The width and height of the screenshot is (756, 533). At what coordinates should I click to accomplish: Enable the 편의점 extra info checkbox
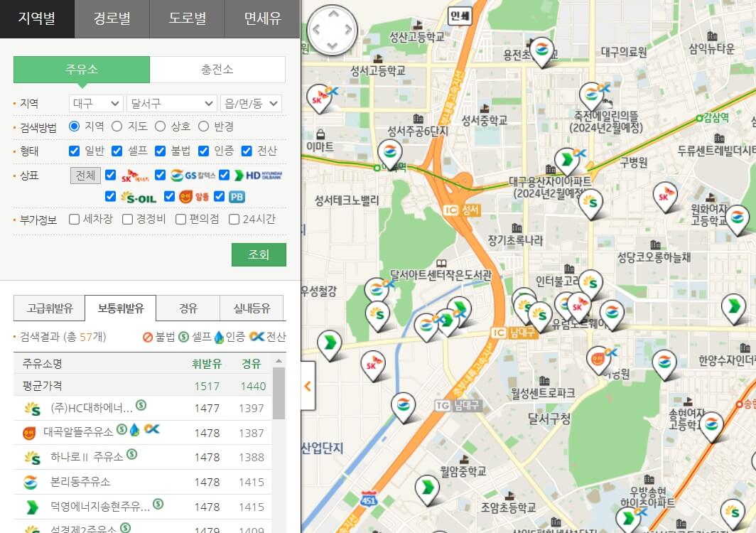pos(180,219)
